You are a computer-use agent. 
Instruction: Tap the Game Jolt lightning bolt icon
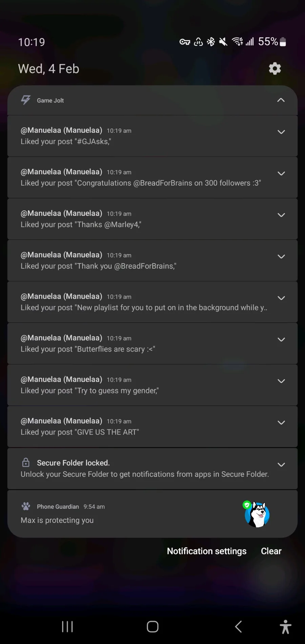pyautogui.click(x=26, y=100)
